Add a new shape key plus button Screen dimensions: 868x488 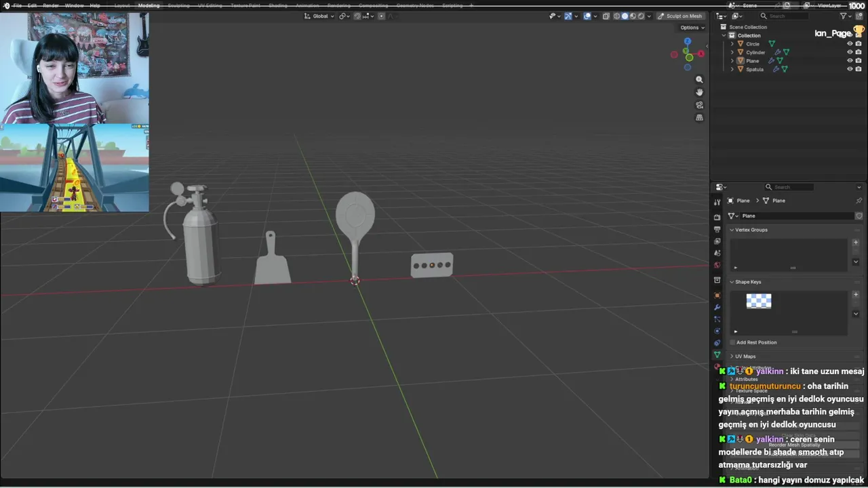point(856,295)
